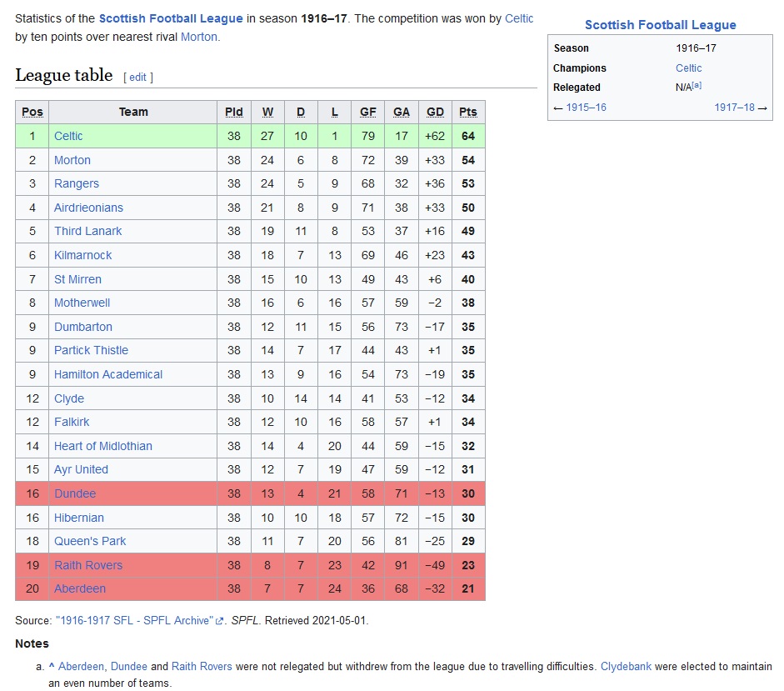
Task: Click the edit link beside League table
Action: pos(138,77)
